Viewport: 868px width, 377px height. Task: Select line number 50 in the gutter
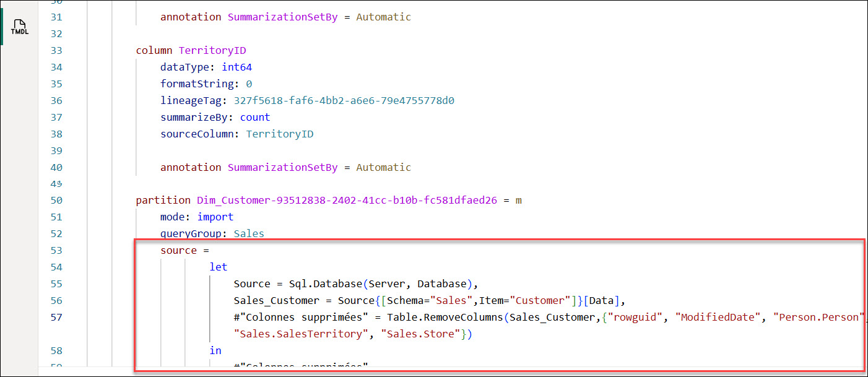click(x=56, y=201)
